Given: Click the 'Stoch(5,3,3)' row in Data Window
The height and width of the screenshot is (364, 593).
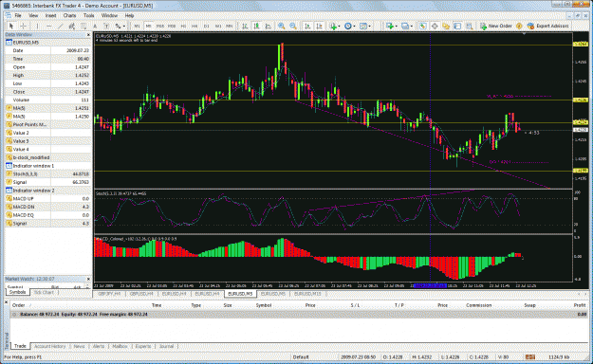Looking at the screenshot, I should [47, 173].
